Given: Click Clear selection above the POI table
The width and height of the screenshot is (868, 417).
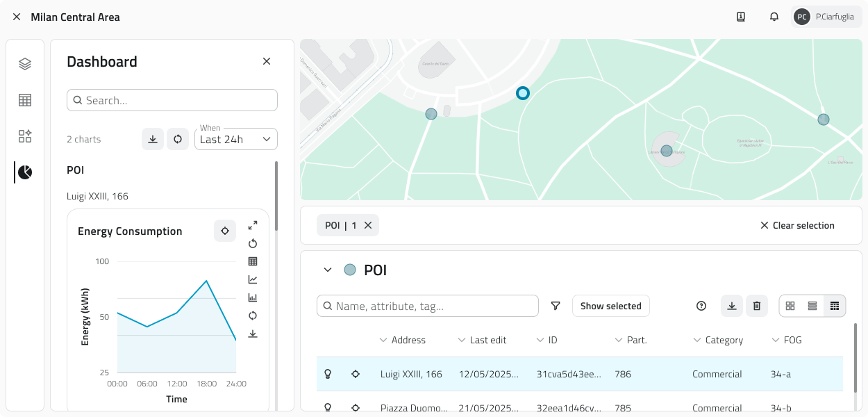Looking at the screenshot, I should click(797, 225).
